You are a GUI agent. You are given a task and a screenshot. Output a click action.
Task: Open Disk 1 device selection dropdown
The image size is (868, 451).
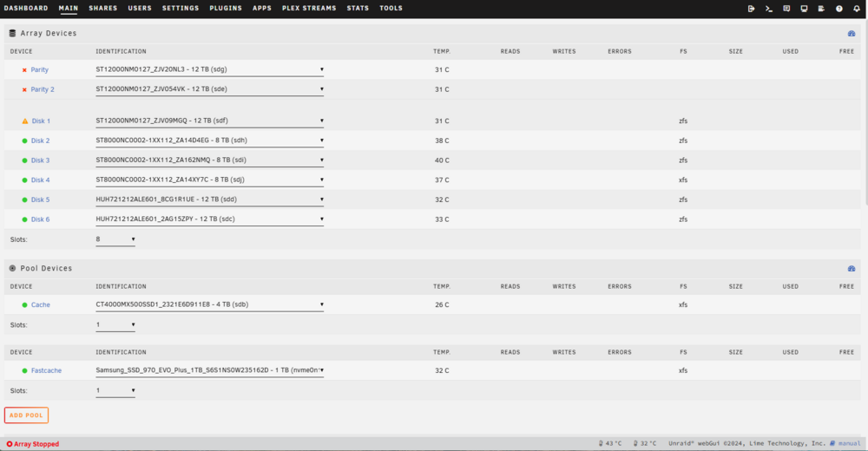click(210, 121)
